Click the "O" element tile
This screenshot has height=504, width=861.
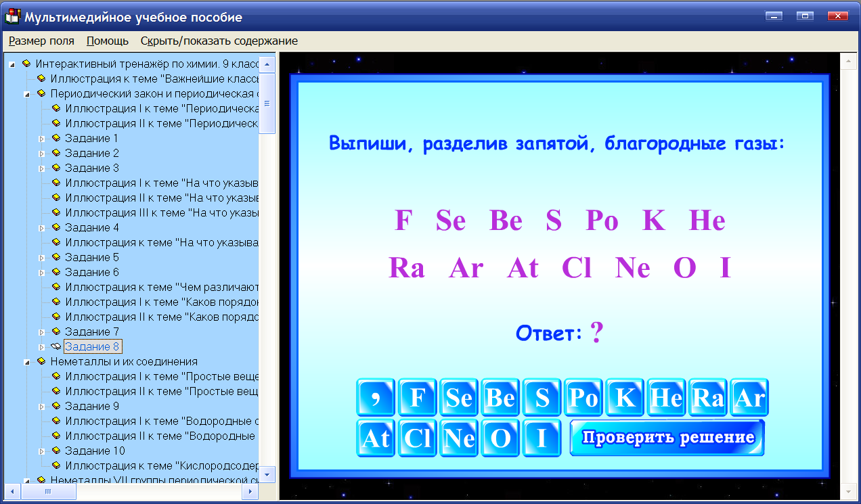[500, 438]
